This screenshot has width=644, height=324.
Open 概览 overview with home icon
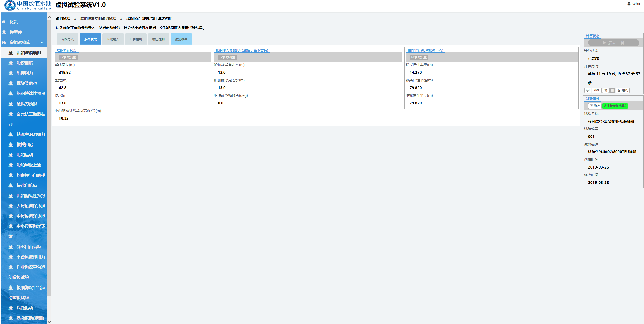click(x=14, y=22)
